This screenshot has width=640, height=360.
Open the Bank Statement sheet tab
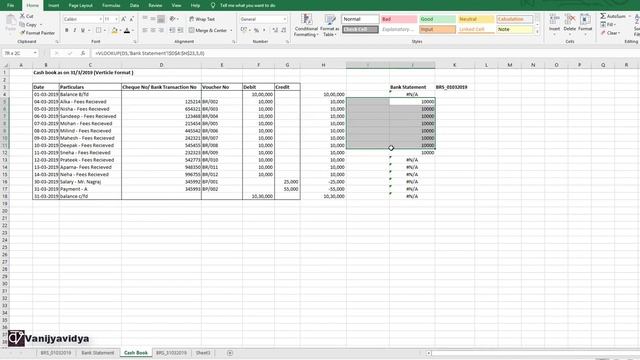tap(98, 353)
